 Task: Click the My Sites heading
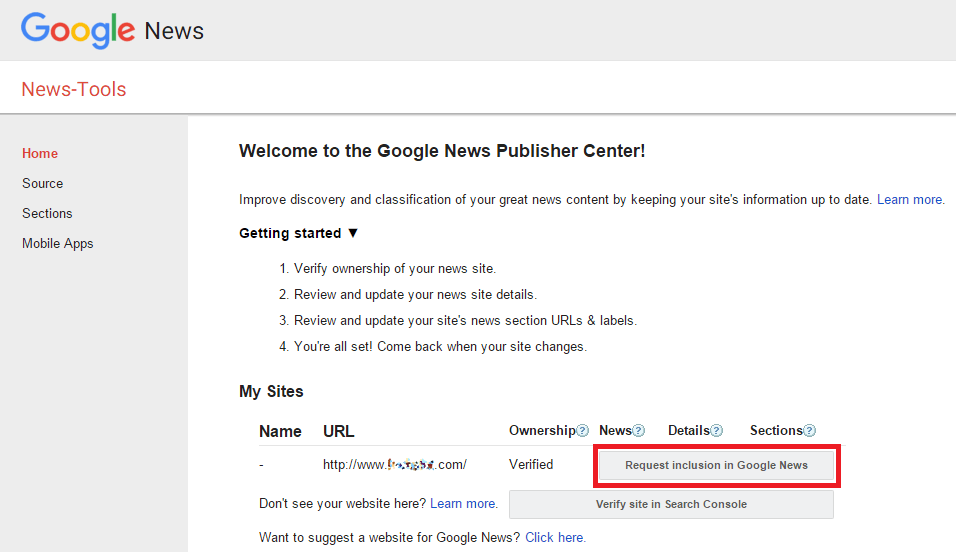coord(271,391)
